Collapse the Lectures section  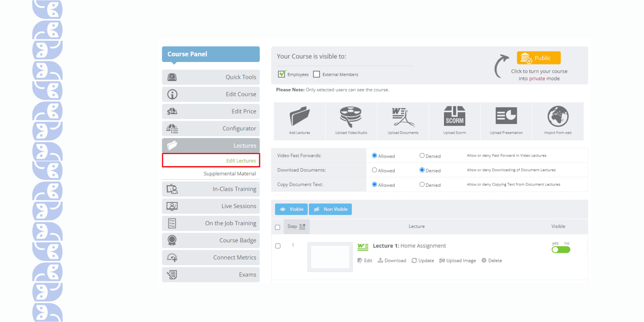click(x=211, y=145)
